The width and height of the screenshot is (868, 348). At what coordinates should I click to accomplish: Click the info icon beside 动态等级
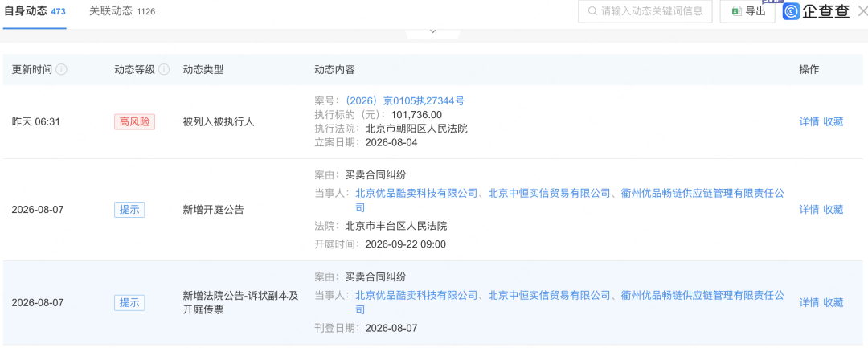pyautogui.click(x=164, y=70)
